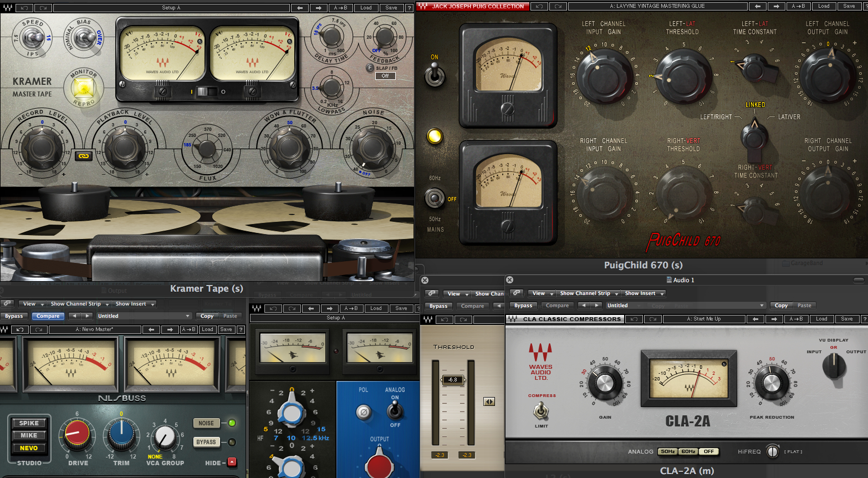Go to next preset in Kramer Tape toolbar

pyautogui.click(x=318, y=8)
